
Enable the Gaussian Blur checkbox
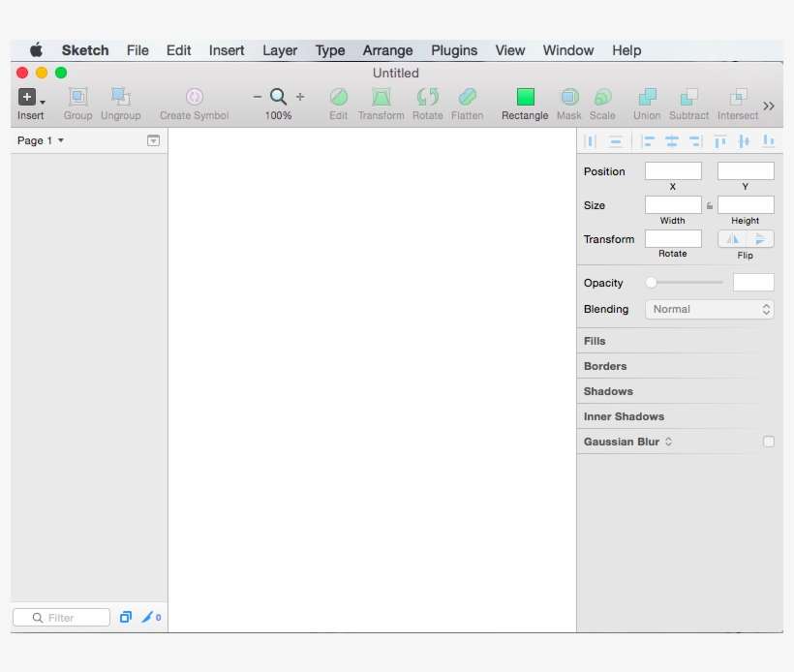[x=769, y=441]
